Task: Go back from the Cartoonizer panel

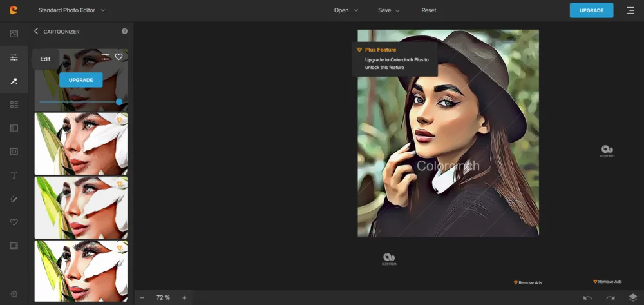Action: [x=36, y=31]
